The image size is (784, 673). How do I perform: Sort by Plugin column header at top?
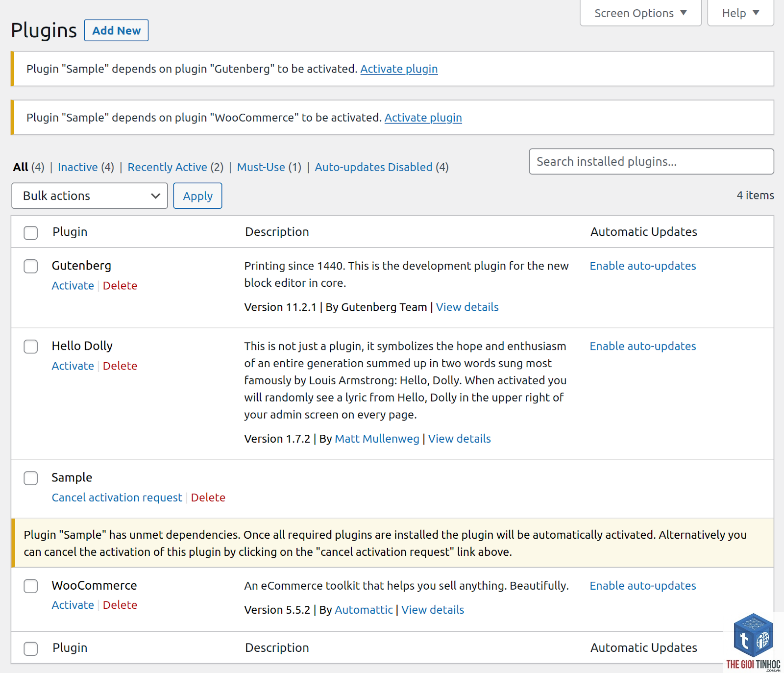[70, 232]
